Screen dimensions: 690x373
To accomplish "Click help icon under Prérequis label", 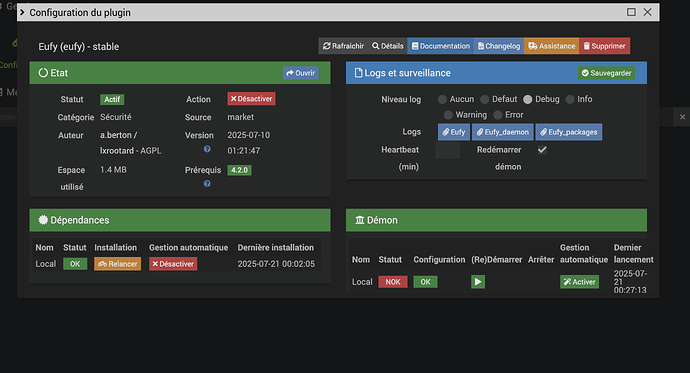I will pos(207,183).
